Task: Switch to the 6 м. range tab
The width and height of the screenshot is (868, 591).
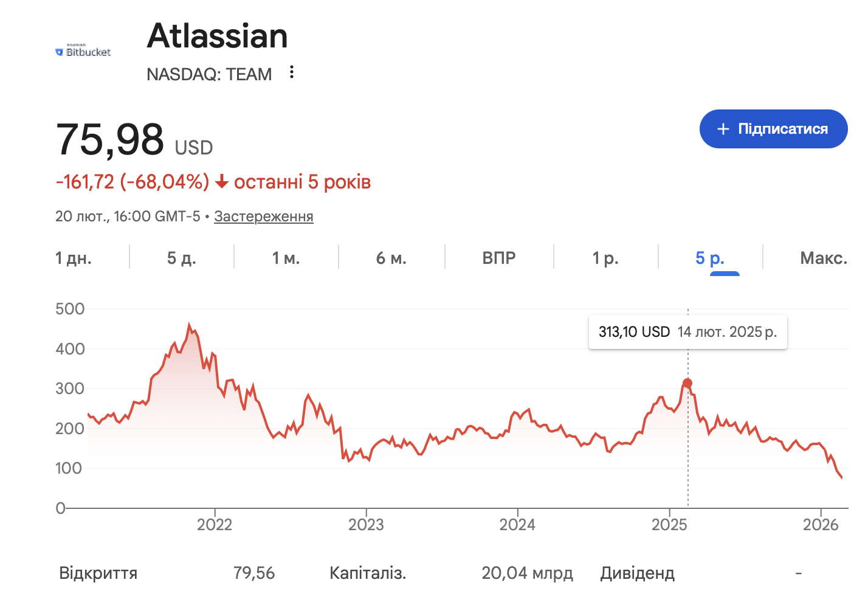Action: (391, 258)
